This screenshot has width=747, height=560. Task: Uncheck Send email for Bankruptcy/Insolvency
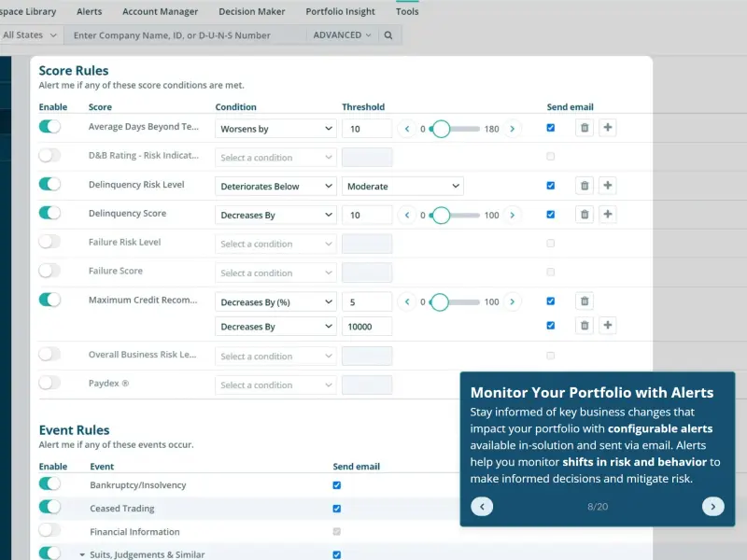337,485
